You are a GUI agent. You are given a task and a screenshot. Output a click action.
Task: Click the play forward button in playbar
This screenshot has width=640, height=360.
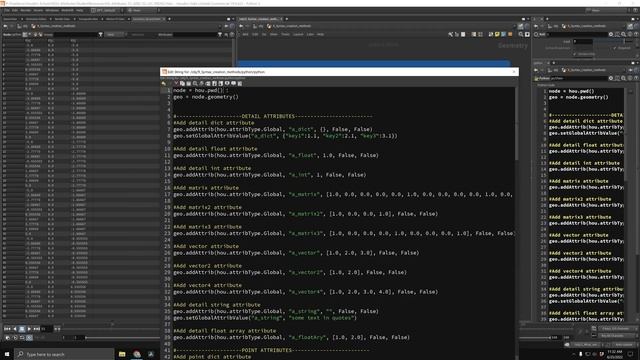[29, 329]
